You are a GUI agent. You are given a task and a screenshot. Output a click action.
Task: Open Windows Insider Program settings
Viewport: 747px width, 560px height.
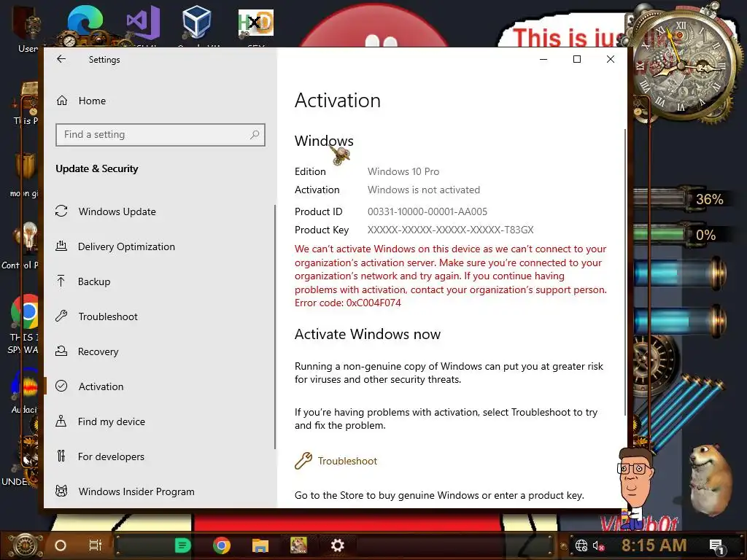[136, 491]
